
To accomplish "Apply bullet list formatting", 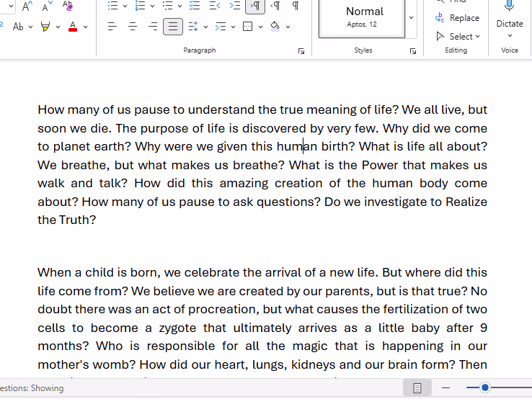I will [112, 6].
